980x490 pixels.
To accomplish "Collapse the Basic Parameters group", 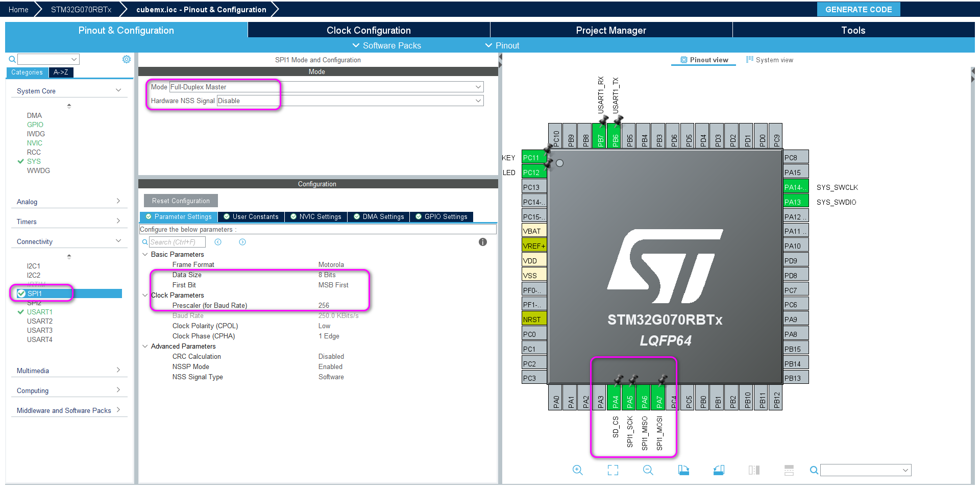I will tap(145, 254).
